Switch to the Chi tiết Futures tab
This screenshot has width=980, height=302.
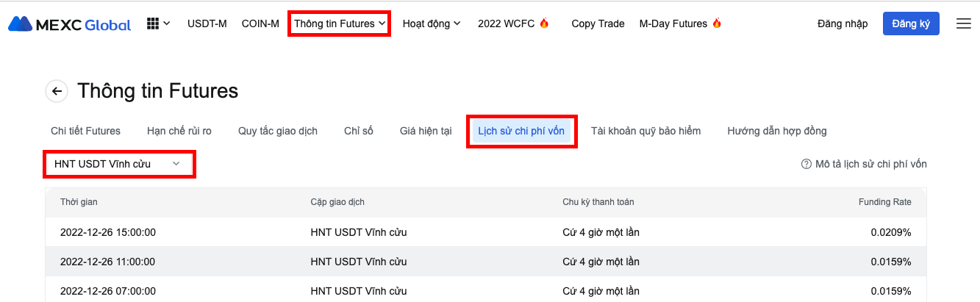click(x=85, y=131)
